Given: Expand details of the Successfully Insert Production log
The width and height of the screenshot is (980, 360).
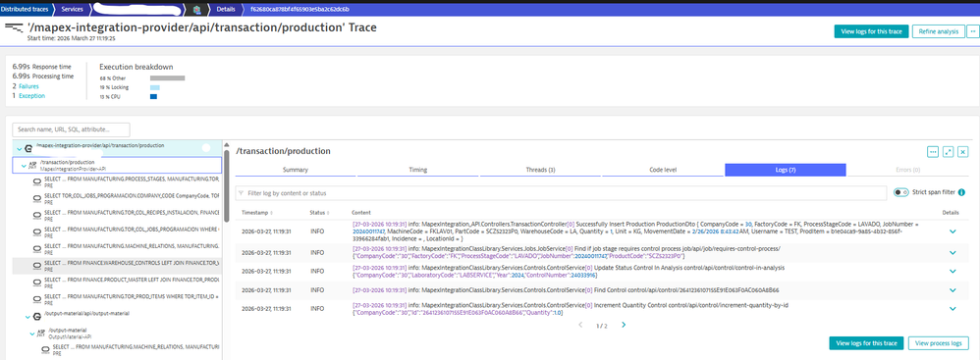Looking at the screenshot, I should 953,231.
